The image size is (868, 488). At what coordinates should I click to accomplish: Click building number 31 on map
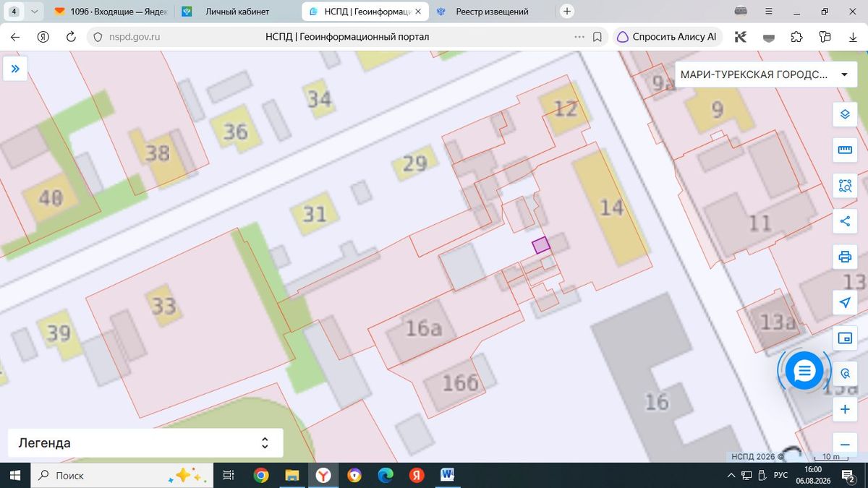[x=314, y=214]
